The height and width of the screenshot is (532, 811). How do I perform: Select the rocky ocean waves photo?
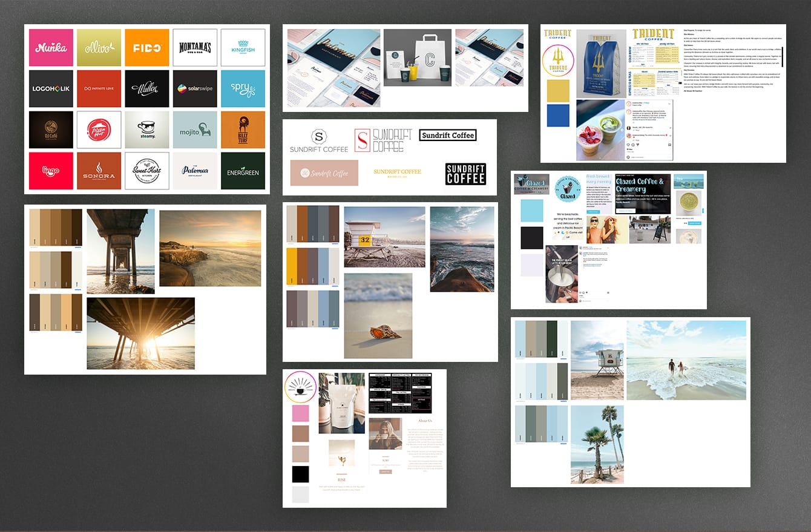tap(462, 249)
